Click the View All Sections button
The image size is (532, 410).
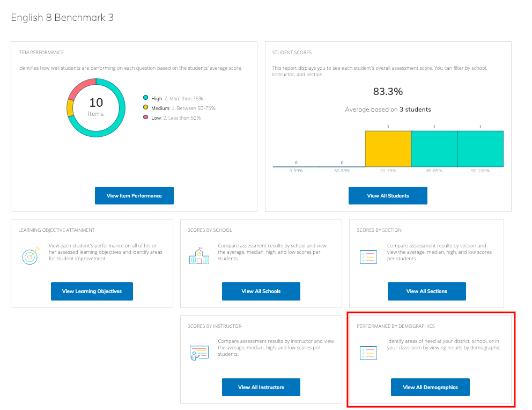click(426, 291)
